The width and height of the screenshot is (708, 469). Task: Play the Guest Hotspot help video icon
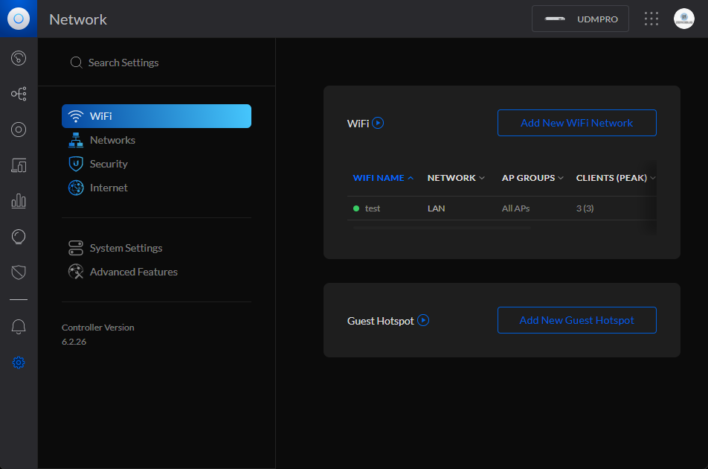click(x=423, y=321)
